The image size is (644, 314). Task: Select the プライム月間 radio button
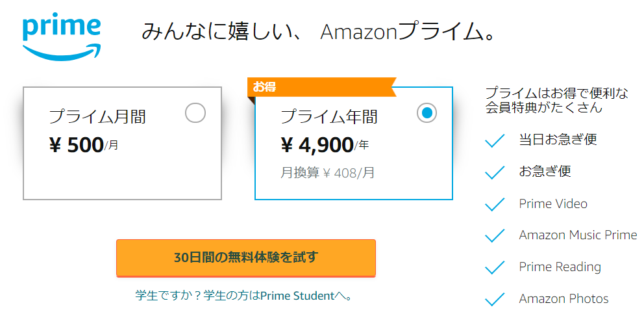point(195,113)
